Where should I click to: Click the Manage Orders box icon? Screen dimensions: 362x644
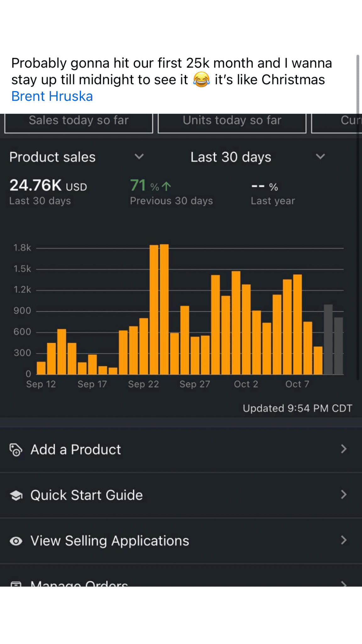[16, 584]
